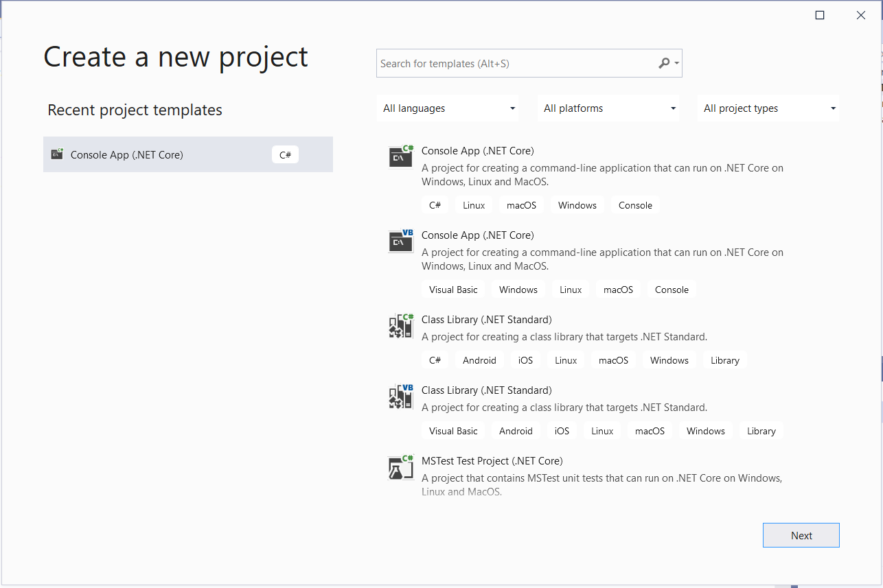Click Visual Basic tag under VB Console App
Viewport: 883px width, 588px height.
pos(453,290)
